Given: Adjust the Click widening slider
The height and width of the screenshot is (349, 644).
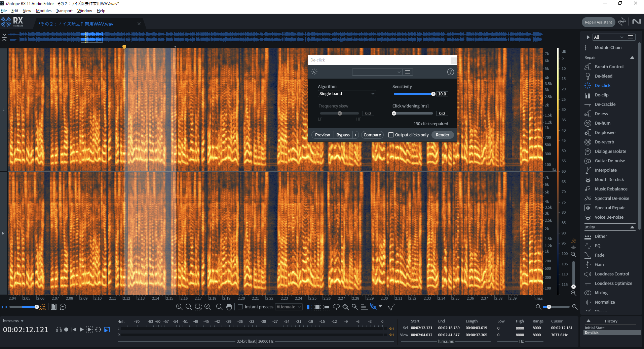Looking at the screenshot, I should click(413, 113).
